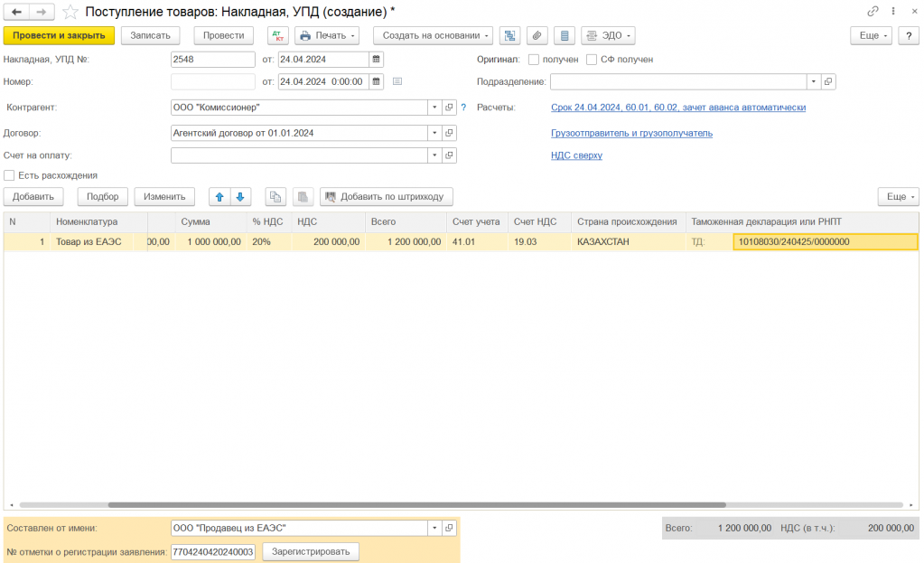
Task: Click the Страна происхождения column header
Action: pyautogui.click(x=628, y=221)
